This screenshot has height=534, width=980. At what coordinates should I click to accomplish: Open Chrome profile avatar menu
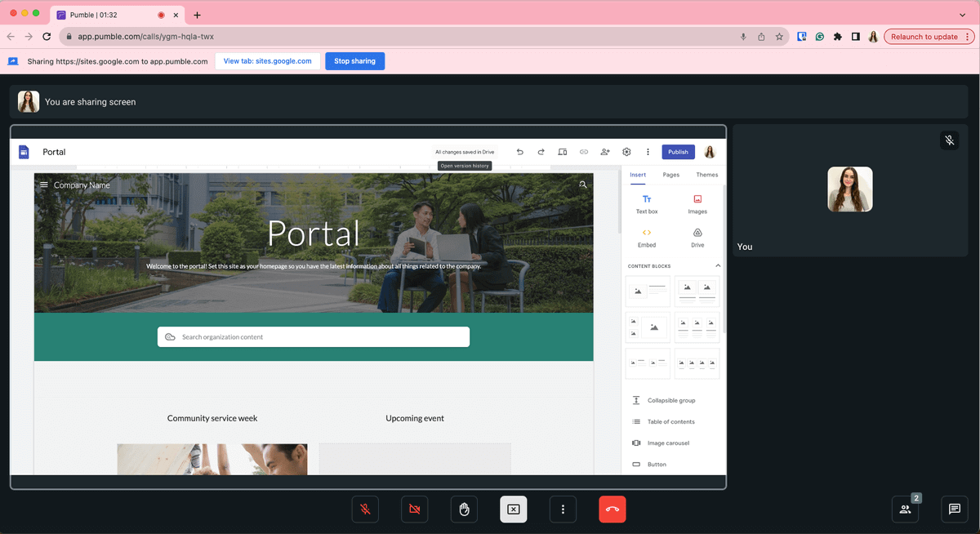click(873, 37)
